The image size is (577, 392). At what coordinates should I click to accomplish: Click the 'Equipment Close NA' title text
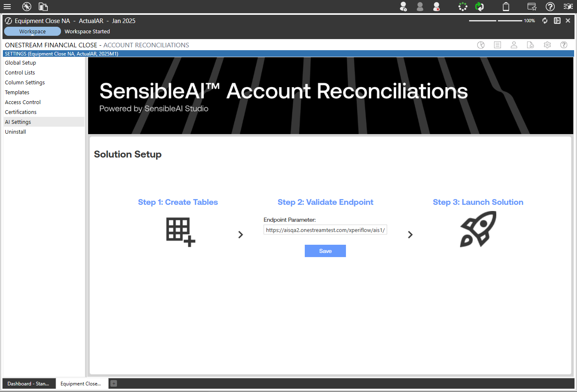42,21
